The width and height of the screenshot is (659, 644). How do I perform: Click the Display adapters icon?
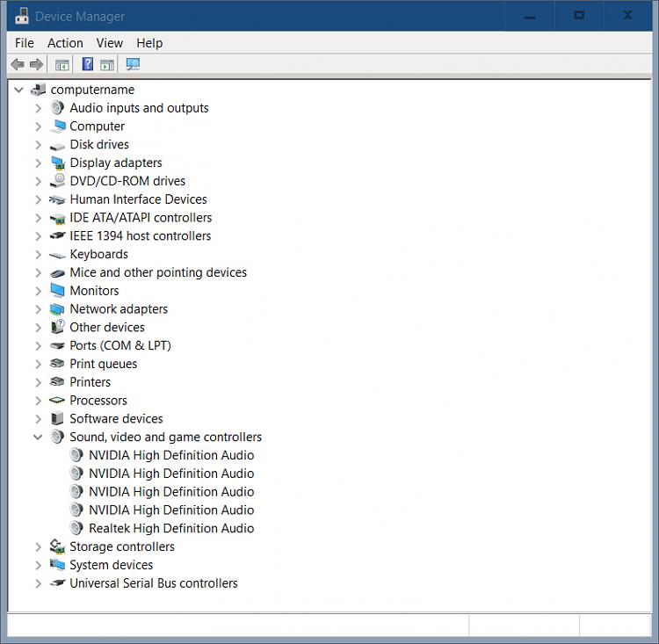(x=58, y=163)
